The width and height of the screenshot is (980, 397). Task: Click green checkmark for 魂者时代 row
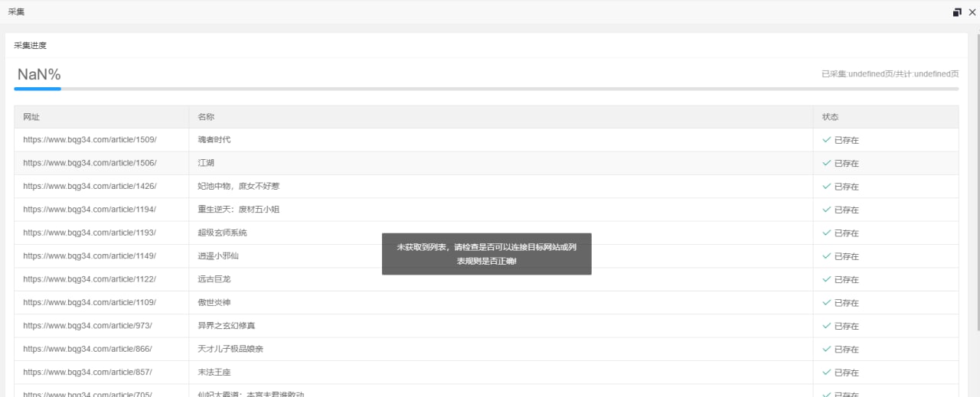(826, 140)
